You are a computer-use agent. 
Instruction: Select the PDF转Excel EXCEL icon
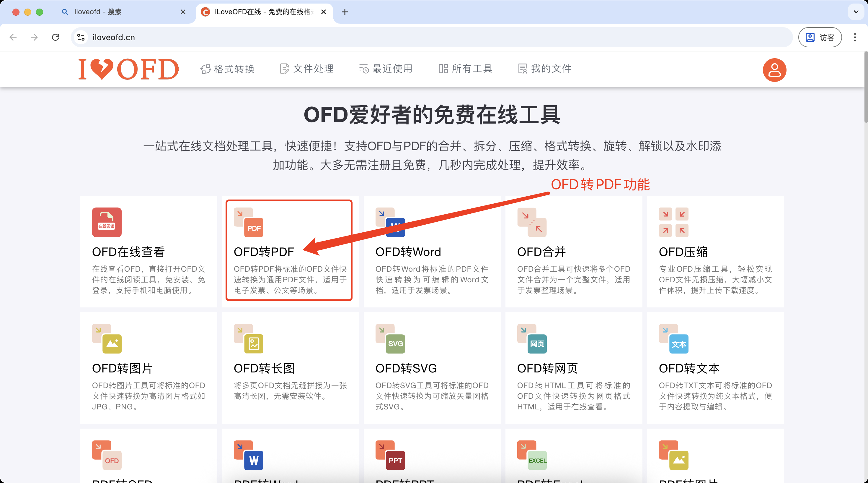tap(537, 460)
